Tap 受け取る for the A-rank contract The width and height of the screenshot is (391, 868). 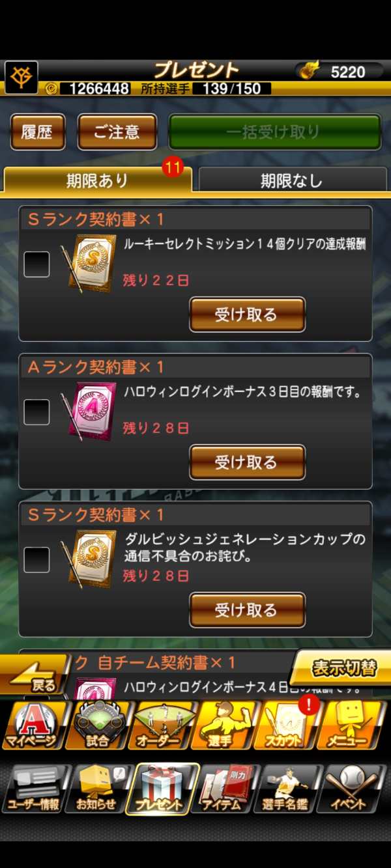click(x=247, y=462)
